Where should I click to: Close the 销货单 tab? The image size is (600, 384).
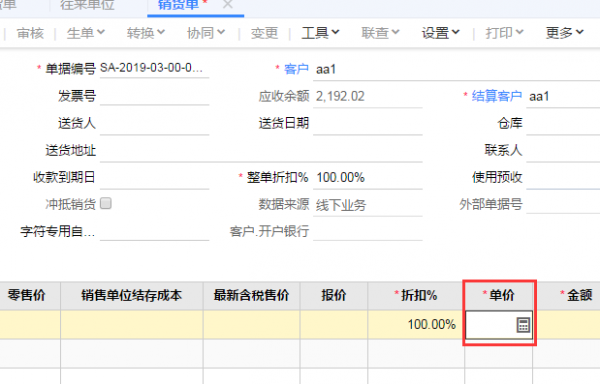click(228, 5)
